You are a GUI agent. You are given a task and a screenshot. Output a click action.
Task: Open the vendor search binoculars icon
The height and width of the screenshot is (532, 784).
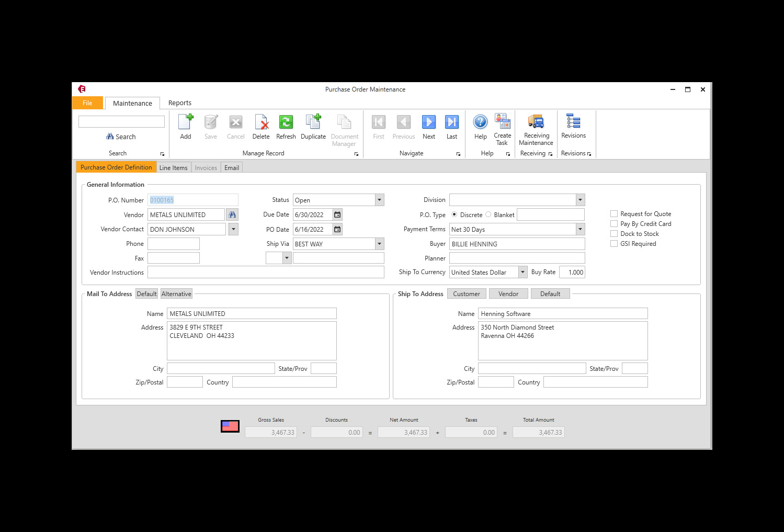(232, 214)
